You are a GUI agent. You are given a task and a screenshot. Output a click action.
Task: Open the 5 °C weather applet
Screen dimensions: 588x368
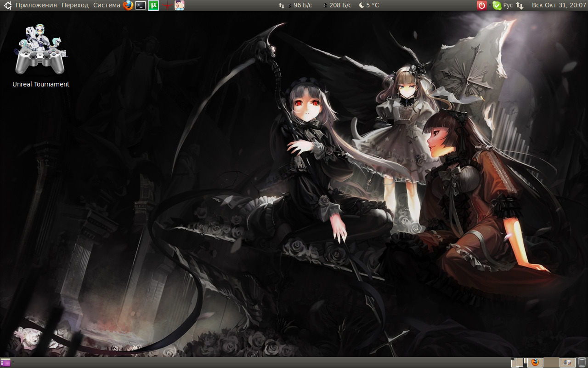(369, 5)
